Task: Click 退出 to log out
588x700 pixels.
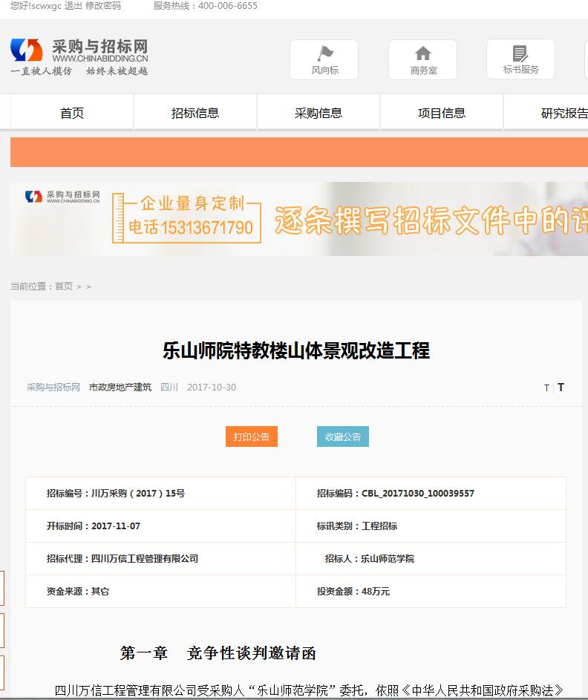Action: coord(73,6)
